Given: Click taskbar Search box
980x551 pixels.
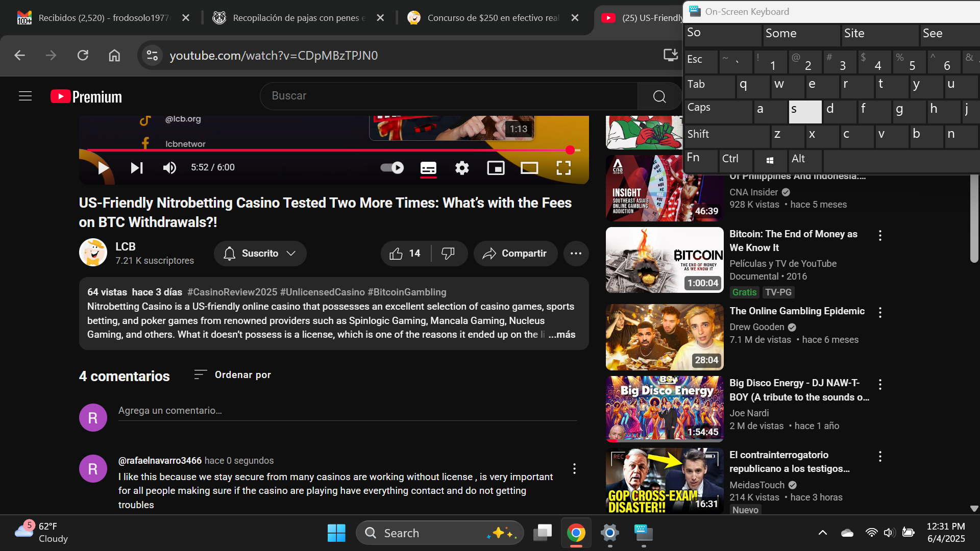Looking at the screenshot, I should point(440,533).
